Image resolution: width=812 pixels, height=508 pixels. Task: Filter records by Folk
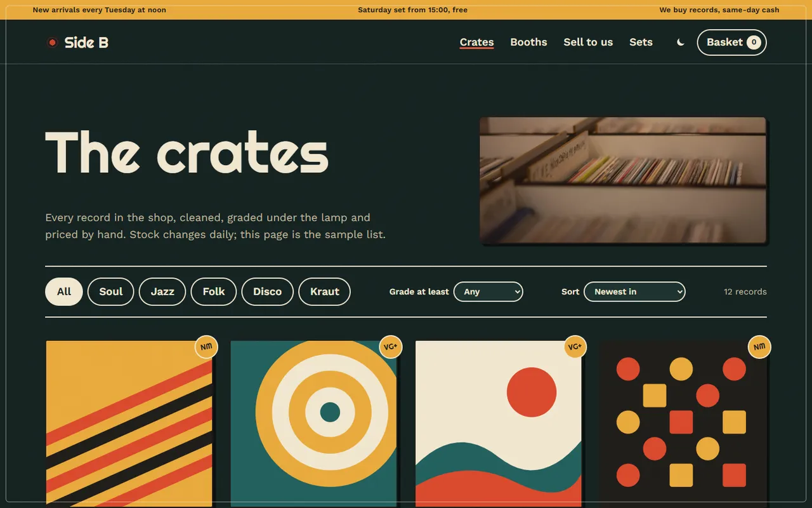(x=214, y=291)
